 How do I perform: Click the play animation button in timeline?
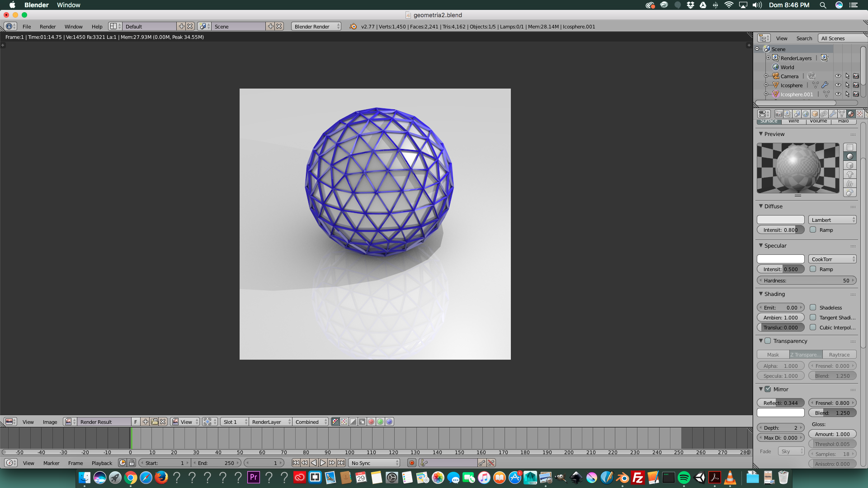323,463
